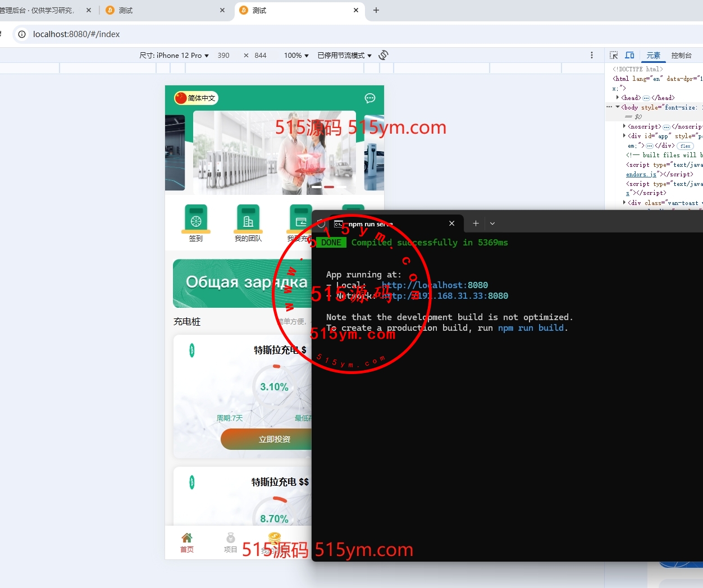Open 项目 project icon in bottom nav

point(230,542)
